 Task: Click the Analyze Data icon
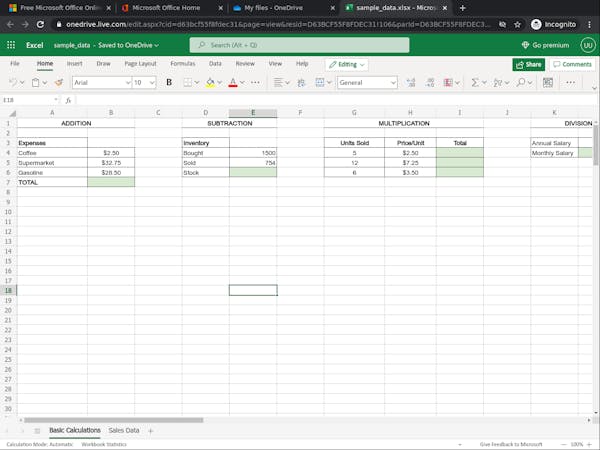(548, 82)
